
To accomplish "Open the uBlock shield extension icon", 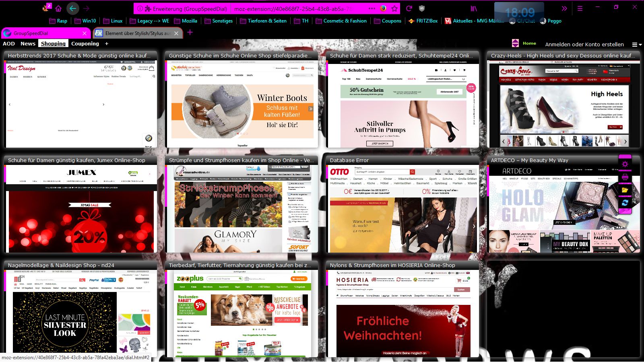I will pyautogui.click(x=422, y=8).
